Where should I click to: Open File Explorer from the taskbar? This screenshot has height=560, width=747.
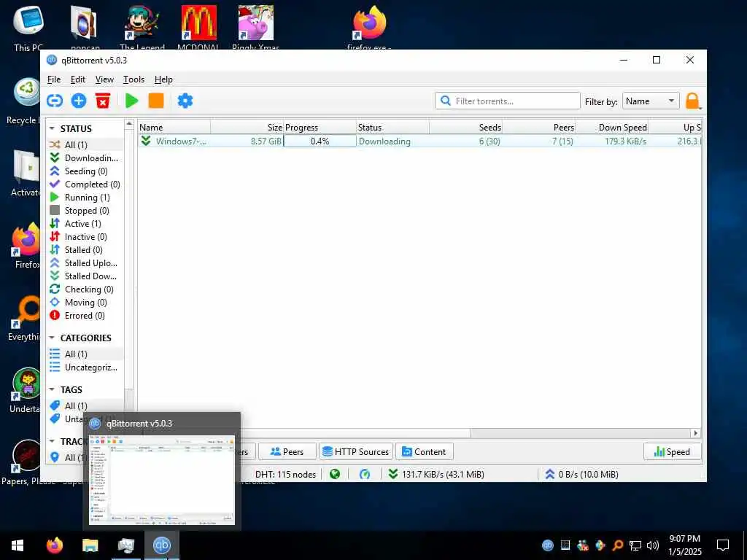click(90, 545)
